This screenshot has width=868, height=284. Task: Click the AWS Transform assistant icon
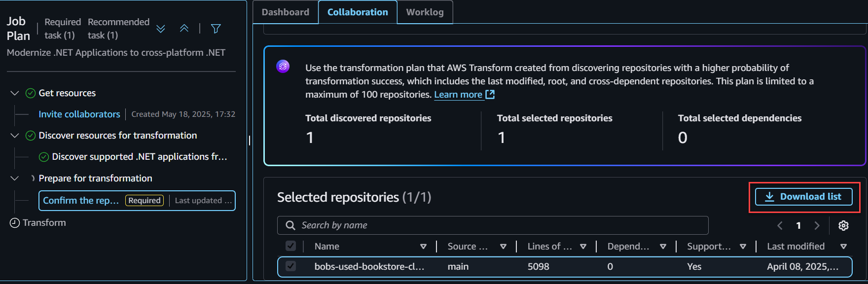[283, 67]
